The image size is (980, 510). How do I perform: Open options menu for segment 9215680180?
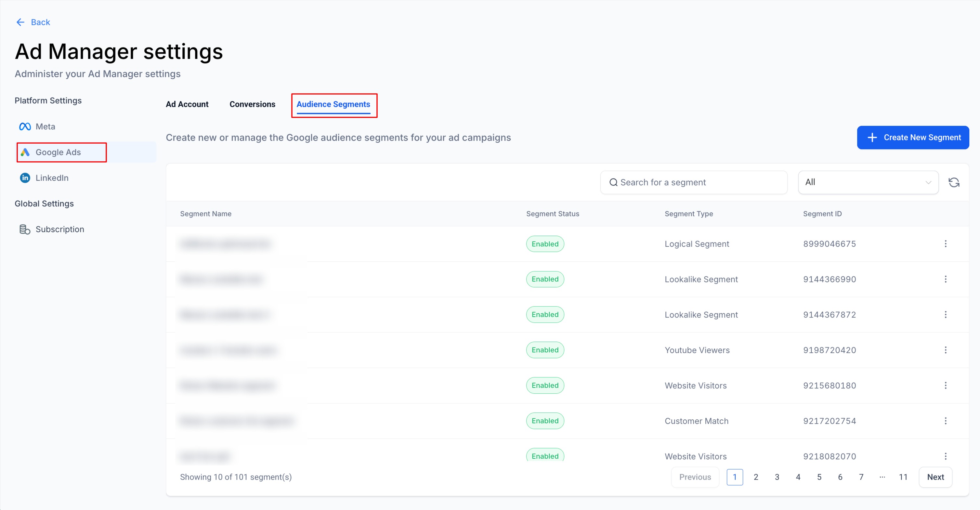tap(945, 385)
